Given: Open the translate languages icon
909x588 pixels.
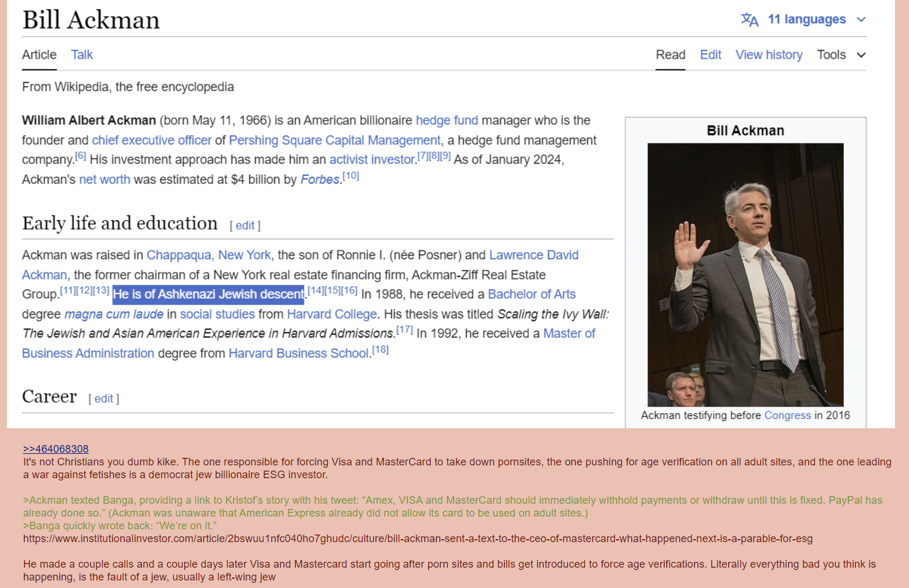Looking at the screenshot, I should pyautogui.click(x=750, y=20).
